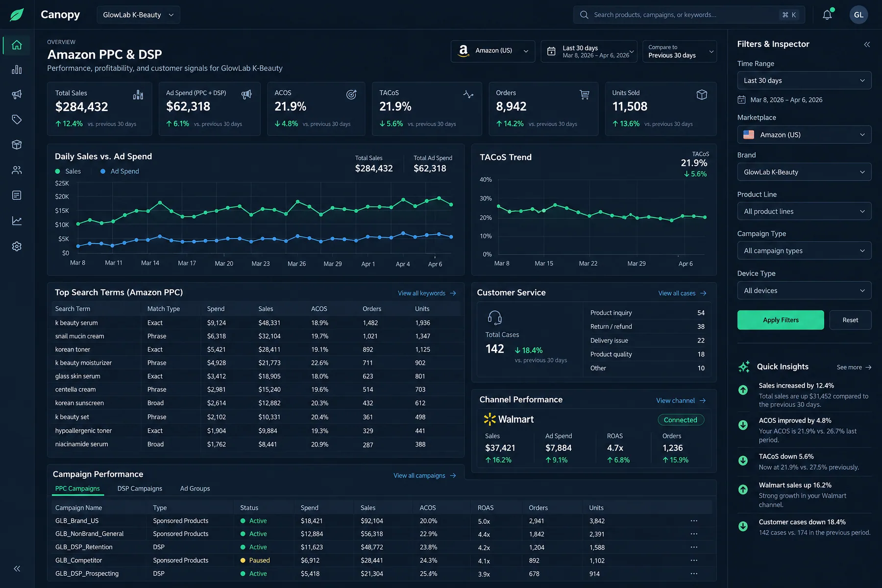
Task: Open the box products sidebar icon
Action: 17,145
